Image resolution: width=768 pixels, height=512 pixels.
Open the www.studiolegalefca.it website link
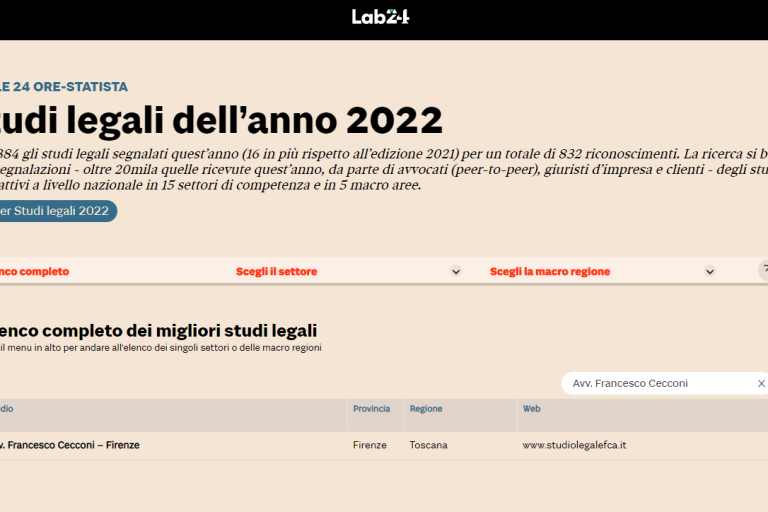[574, 445]
